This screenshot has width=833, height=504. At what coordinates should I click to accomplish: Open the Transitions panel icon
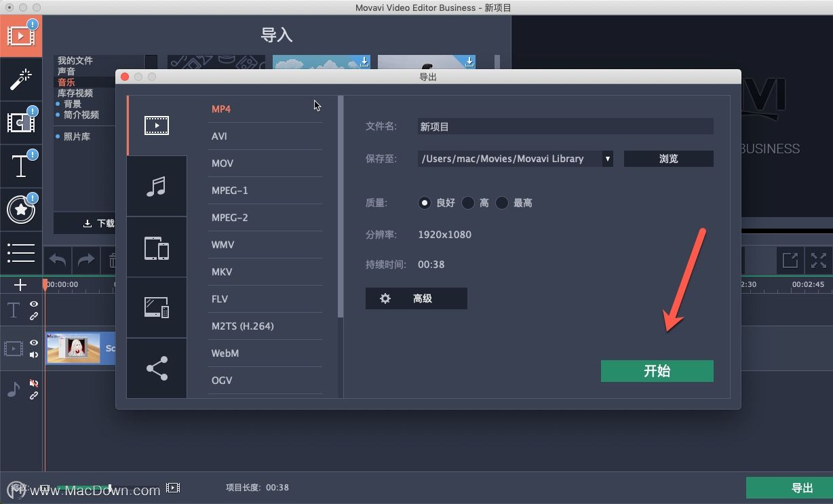click(x=21, y=123)
